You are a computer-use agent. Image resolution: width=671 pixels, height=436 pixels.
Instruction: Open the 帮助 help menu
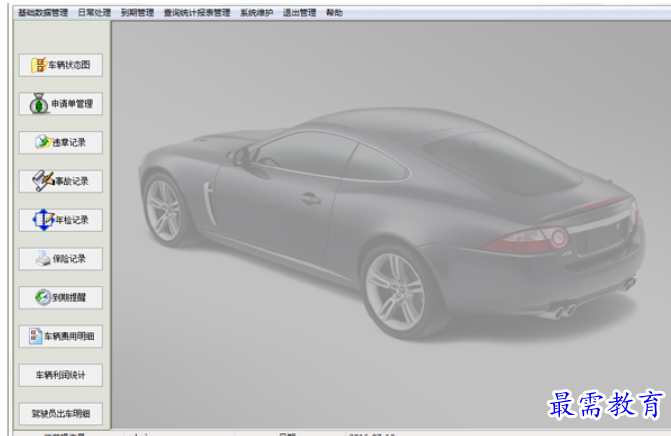tap(334, 13)
